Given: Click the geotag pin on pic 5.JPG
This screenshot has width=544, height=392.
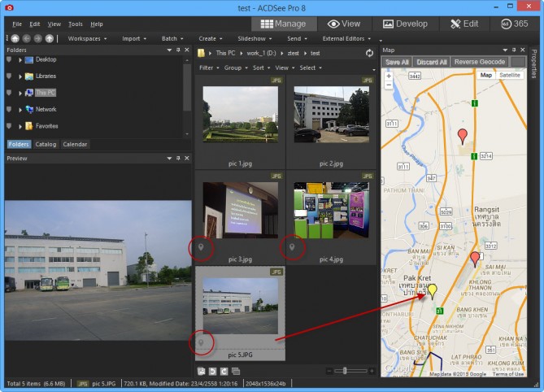Looking at the screenshot, I should coord(201,342).
